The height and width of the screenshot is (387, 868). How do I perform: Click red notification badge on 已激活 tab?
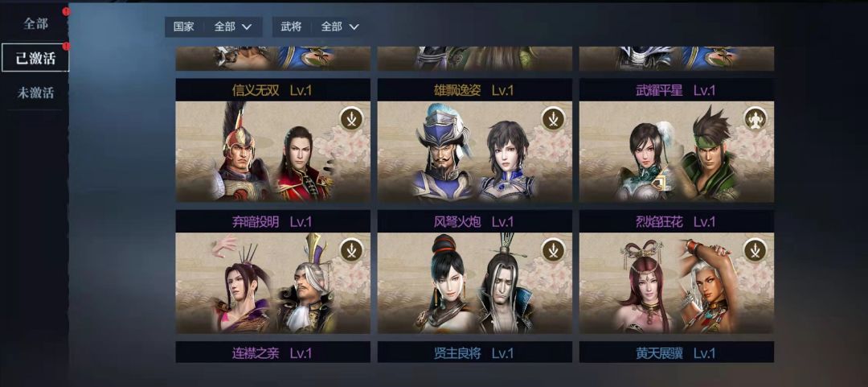67,46
